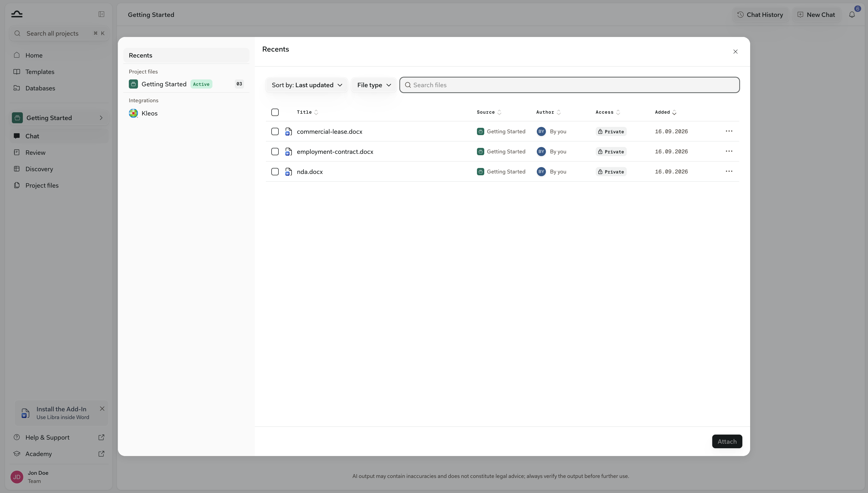Open Help & Support external link icon
868x493 pixels.
[101, 437]
